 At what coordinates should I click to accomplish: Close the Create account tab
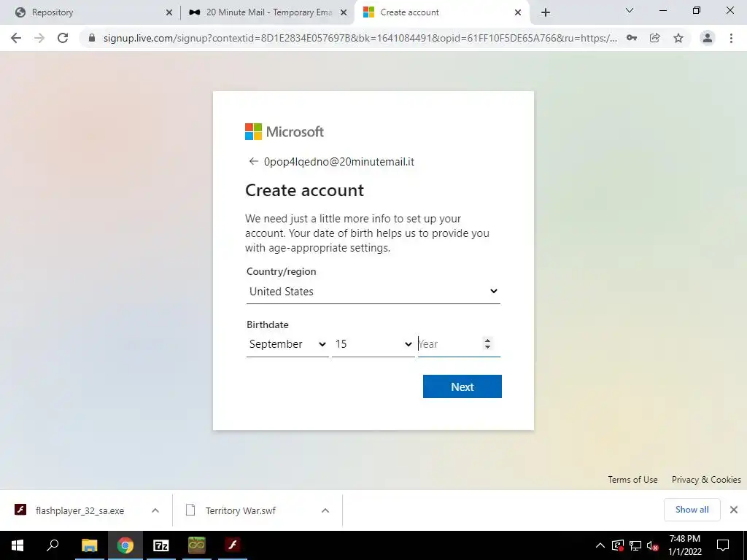[x=518, y=12]
